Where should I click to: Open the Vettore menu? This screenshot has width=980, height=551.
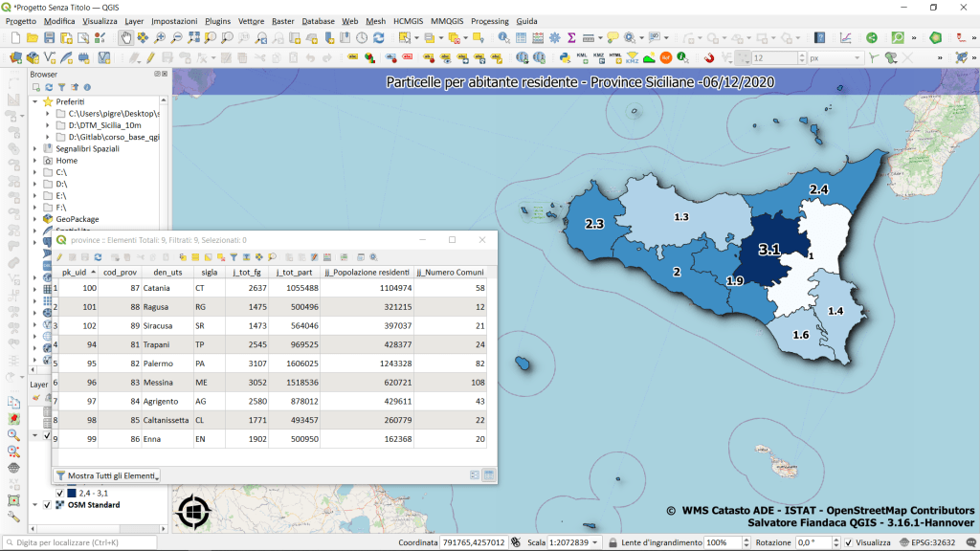point(251,20)
